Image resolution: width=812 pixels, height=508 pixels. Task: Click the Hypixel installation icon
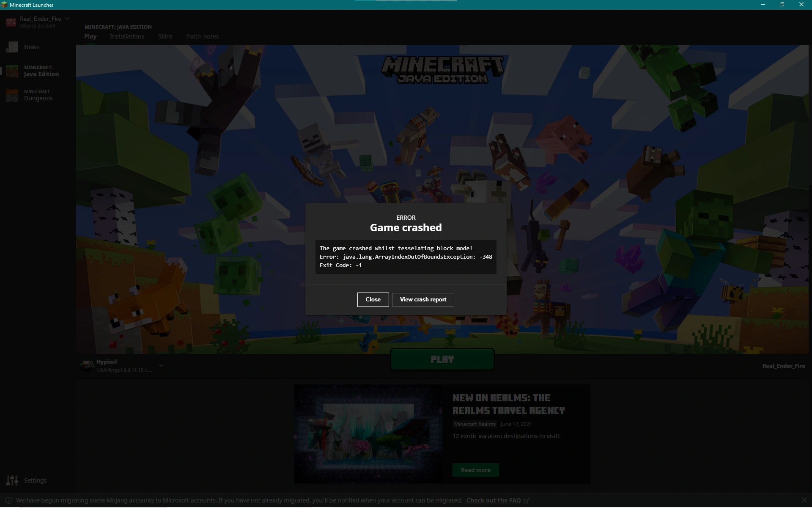[x=87, y=365]
